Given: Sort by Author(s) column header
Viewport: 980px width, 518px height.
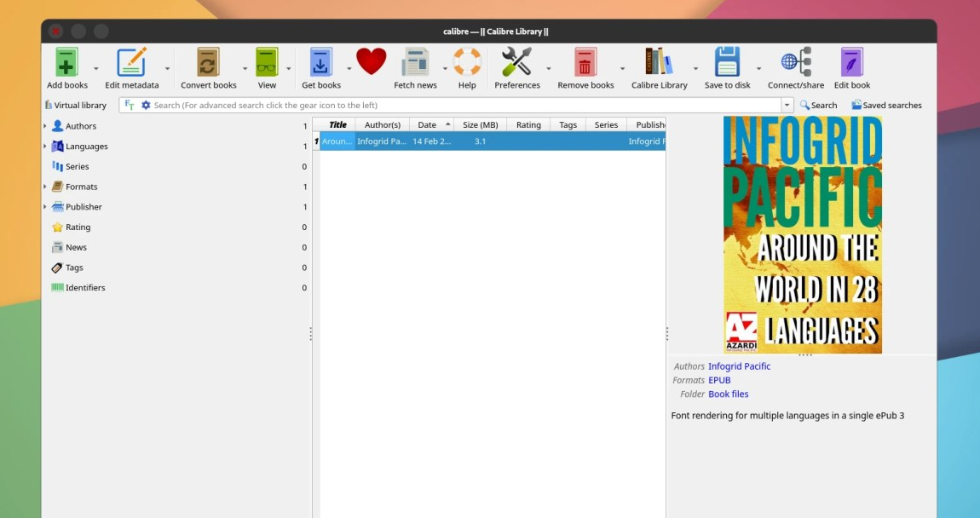Looking at the screenshot, I should pos(383,125).
